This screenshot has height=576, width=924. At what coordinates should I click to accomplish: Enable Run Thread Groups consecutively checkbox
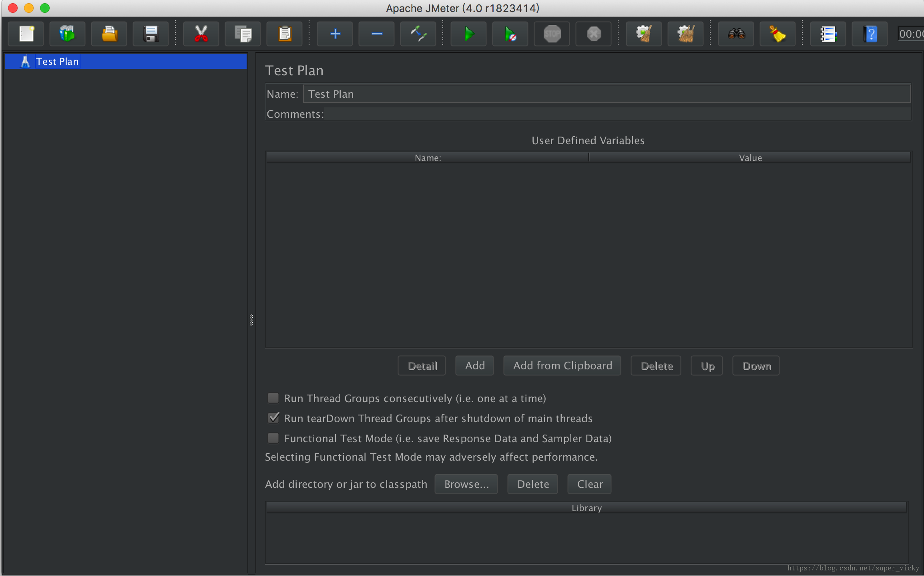(x=273, y=398)
